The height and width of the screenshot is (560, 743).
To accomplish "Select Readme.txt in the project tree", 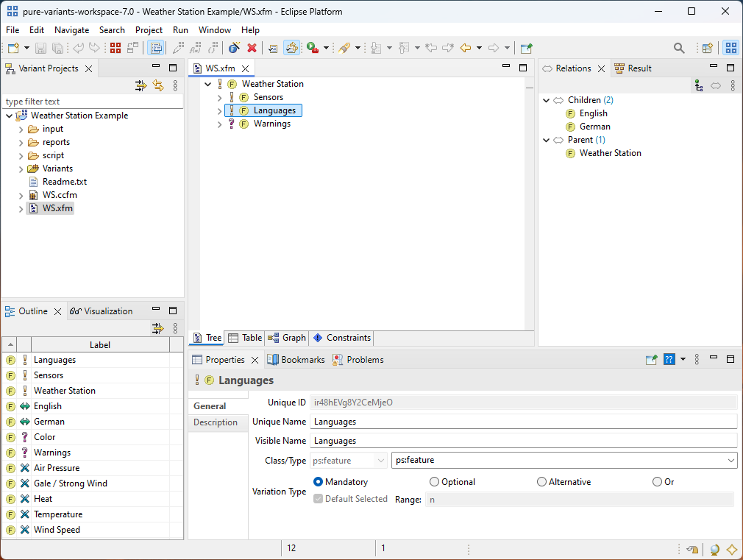I will coord(64,182).
